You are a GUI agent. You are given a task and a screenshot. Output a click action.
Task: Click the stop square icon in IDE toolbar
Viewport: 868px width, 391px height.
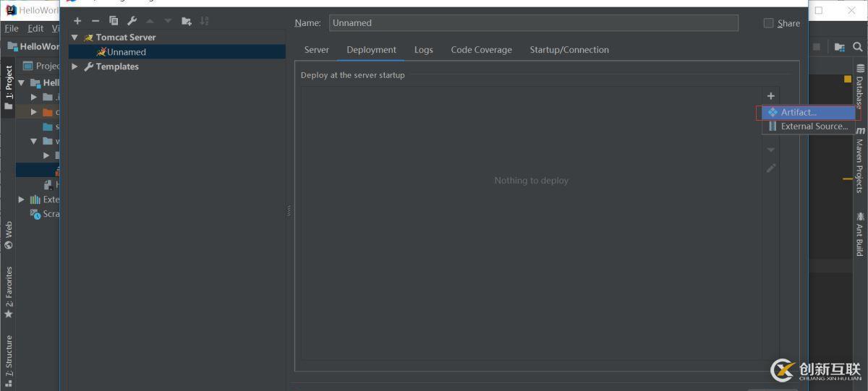pos(817,46)
